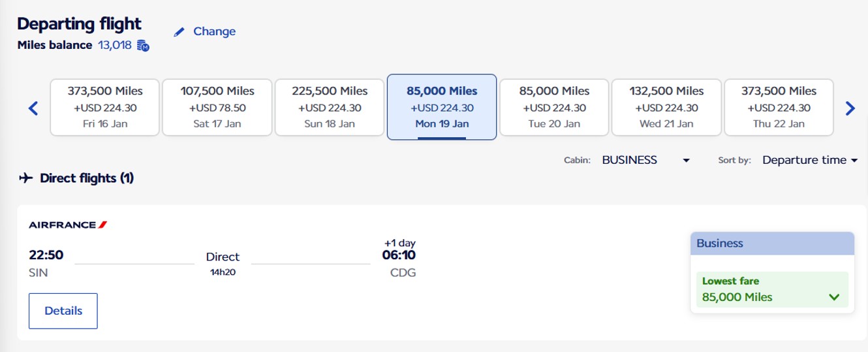Expand the Lowest fare 85,000 Miles chevron
Viewport: 868px width, 352px height.
pos(833,297)
